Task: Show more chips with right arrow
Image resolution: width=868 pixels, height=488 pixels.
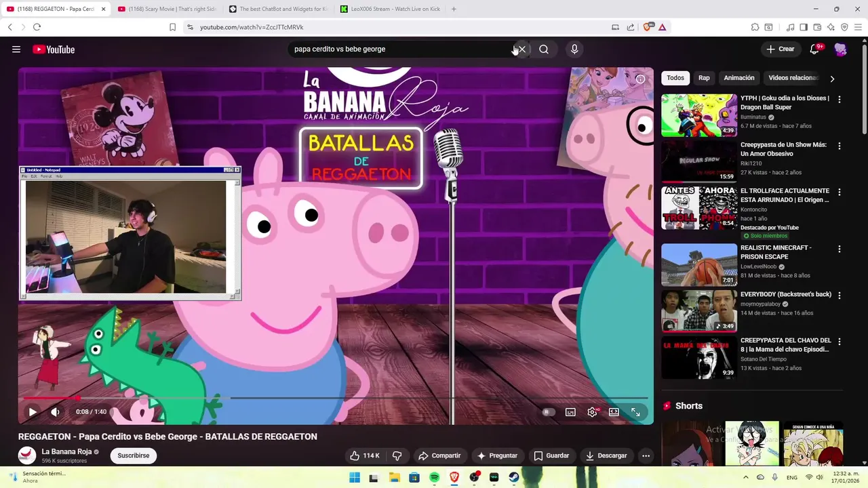Action: tap(832, 79)
